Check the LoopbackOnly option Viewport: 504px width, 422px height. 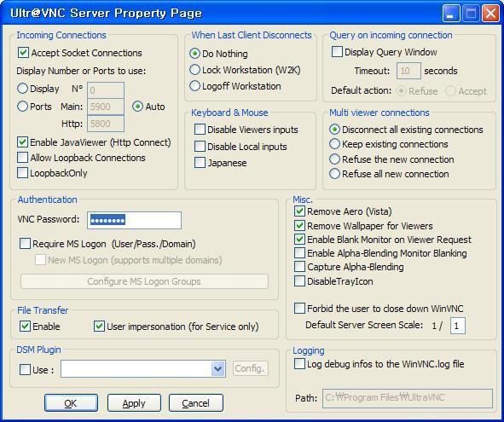click(22, 172)
